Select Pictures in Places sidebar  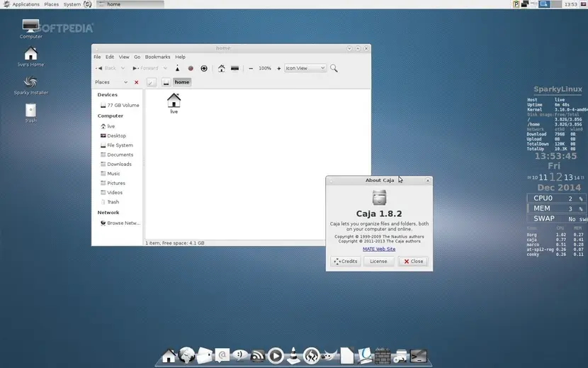click(113, 183)
